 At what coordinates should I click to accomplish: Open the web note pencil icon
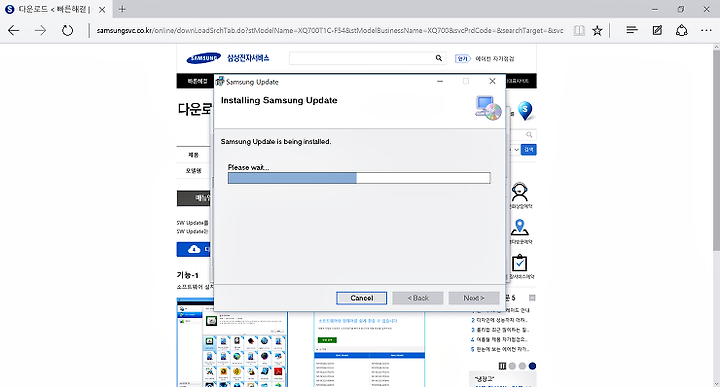click(x=657, y=30)
